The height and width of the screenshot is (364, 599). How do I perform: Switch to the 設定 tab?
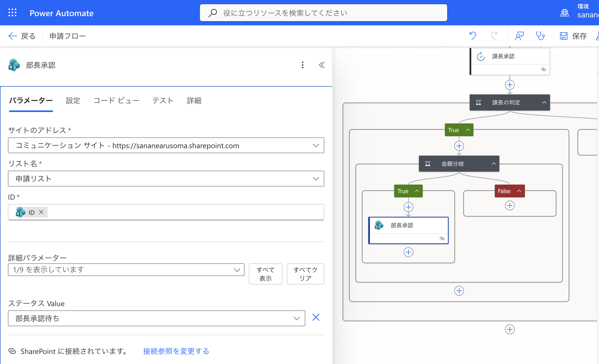pos(73,100)
